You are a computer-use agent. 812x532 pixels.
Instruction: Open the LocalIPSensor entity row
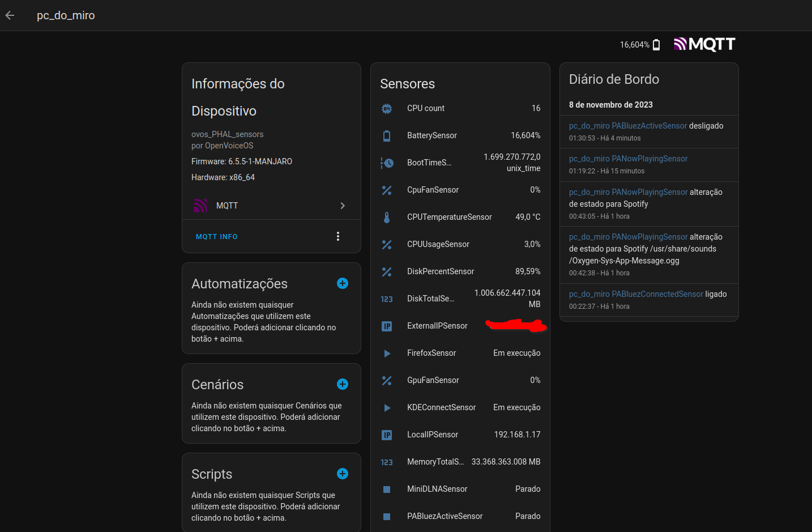[460, 435]
